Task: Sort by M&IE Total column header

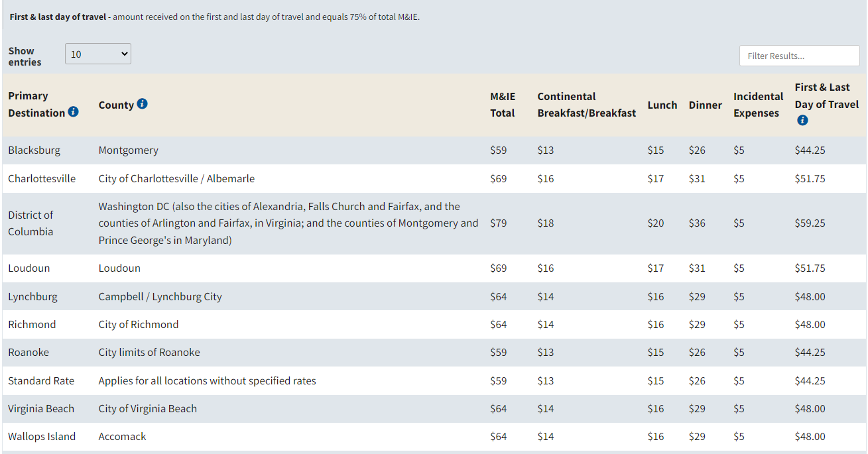Action: pyautogui.click(x=502, y=105)
